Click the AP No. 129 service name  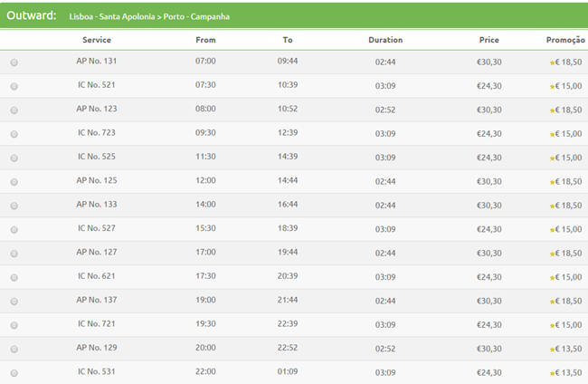coord(97,348)
